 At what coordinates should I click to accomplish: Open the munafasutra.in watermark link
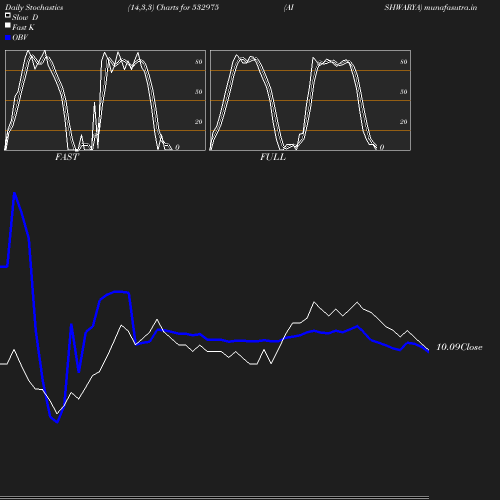450,7
